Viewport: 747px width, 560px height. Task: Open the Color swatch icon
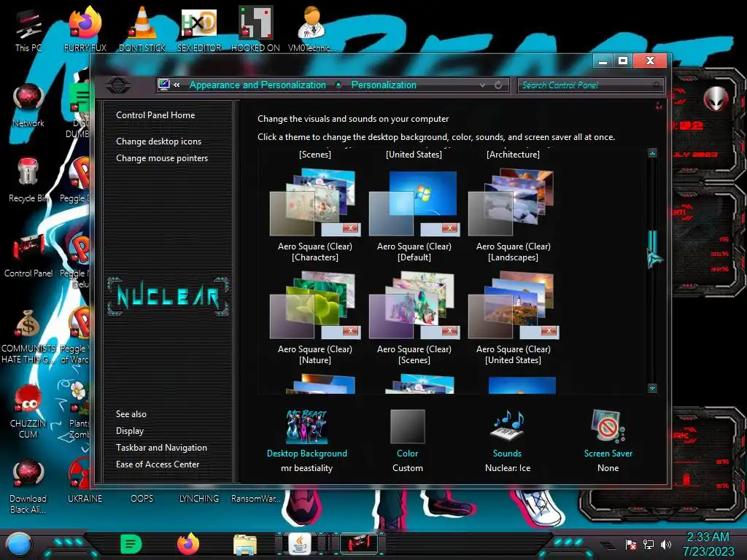[407, 427]
